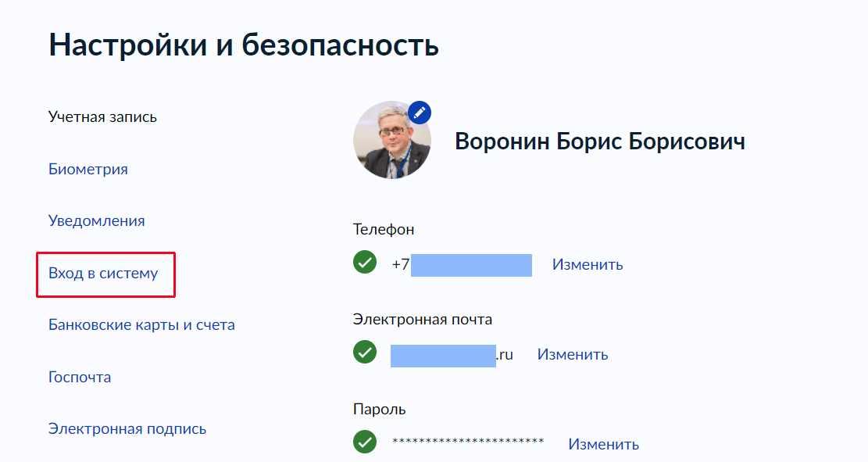Click Изменить next to the password

pyautogui.click(x=603, y=444)
